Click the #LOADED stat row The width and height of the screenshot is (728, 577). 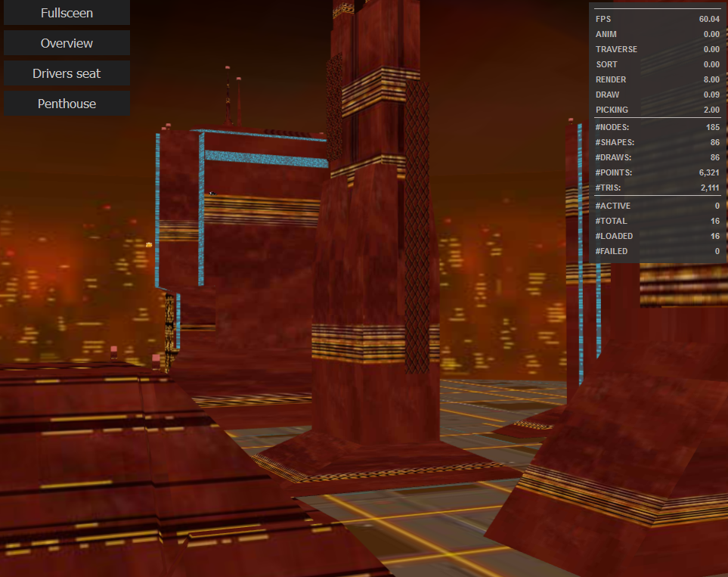pyautogui.click(x=658, y=235)
